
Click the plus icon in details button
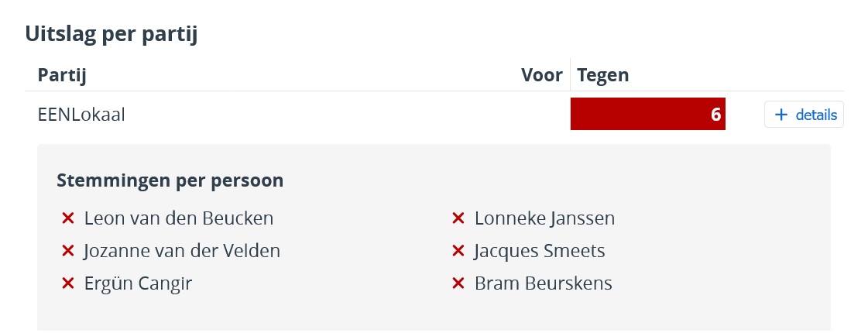pyautogui.click(x=781, y=115)
